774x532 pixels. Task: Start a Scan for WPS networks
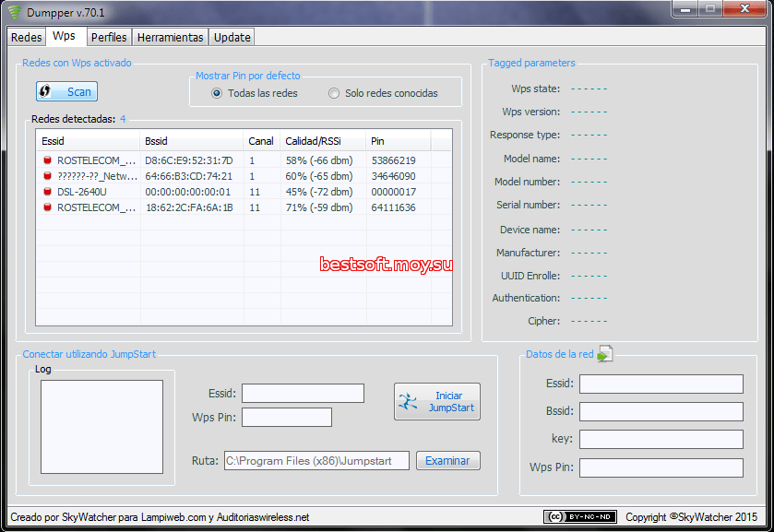[x=66, y=91]
